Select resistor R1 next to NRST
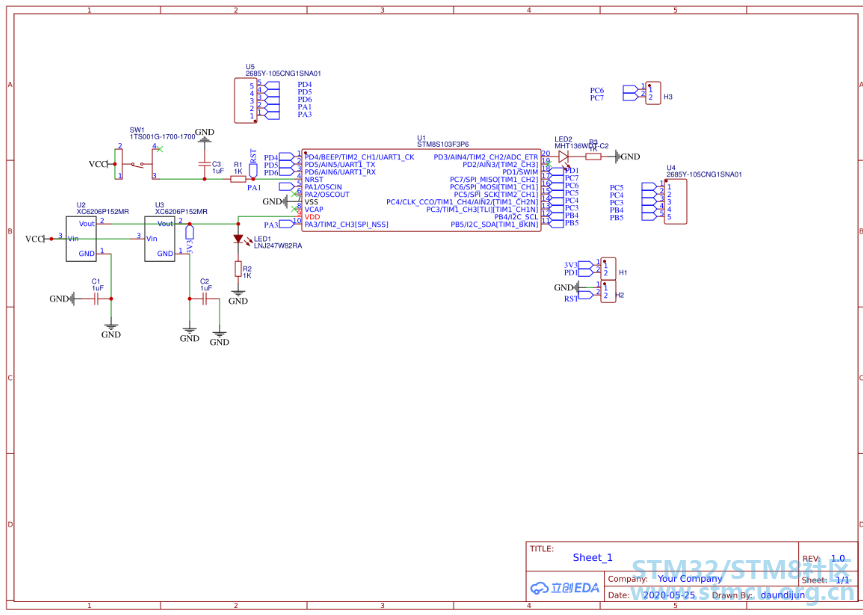Screen dimensions: 863x615 (x=237, y=178)
